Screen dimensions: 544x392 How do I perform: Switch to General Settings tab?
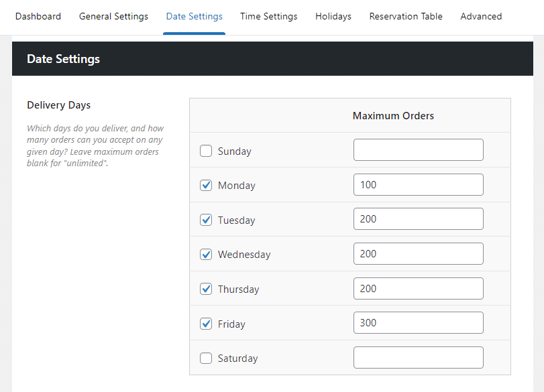tap(113, 16)
